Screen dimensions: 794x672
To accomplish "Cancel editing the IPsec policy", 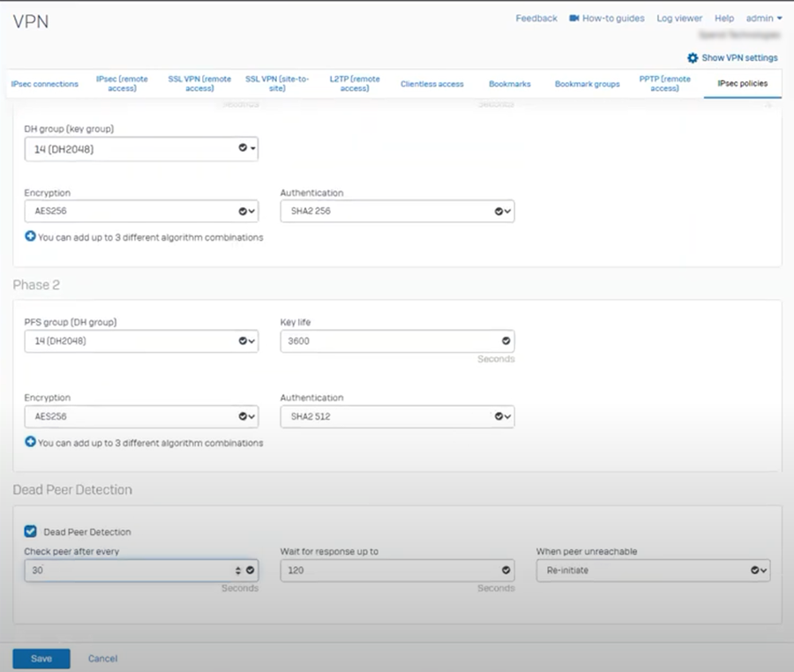I will (x=103, y=659).
